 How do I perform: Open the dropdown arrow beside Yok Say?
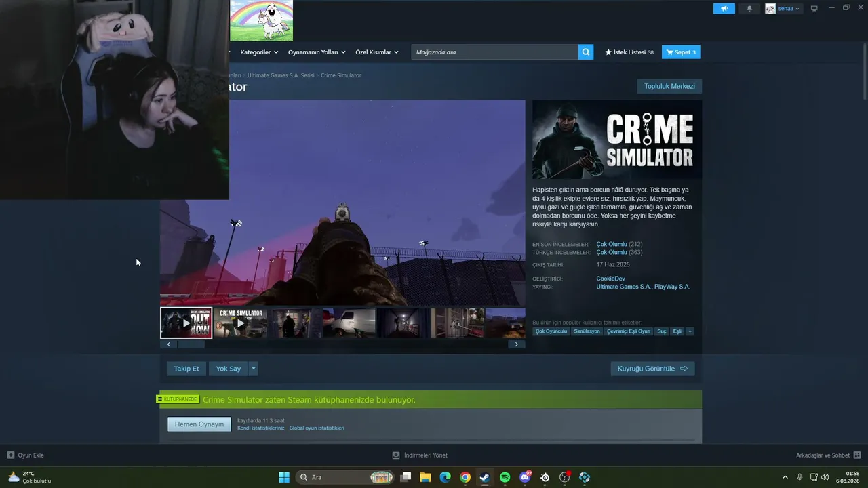254,369
